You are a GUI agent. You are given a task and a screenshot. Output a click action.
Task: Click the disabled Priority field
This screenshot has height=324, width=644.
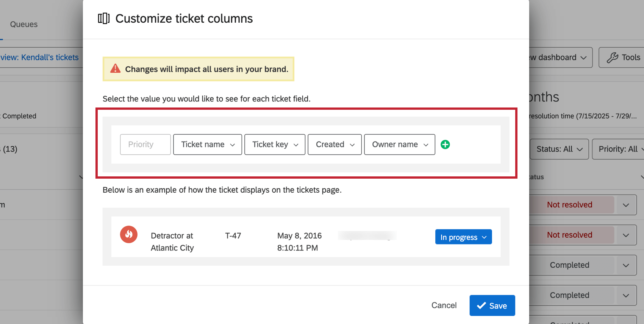coord(145,145)
